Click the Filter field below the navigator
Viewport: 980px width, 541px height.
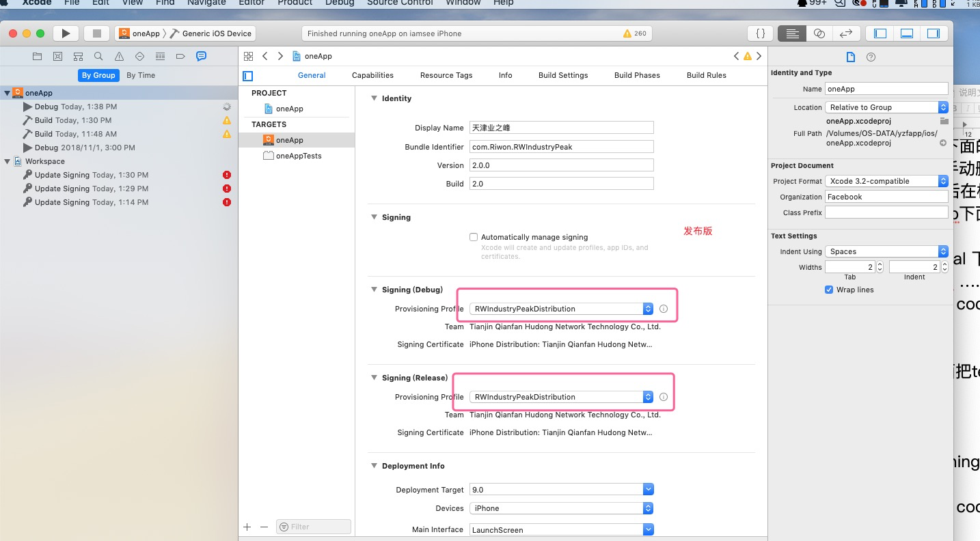tap(313, 526)
